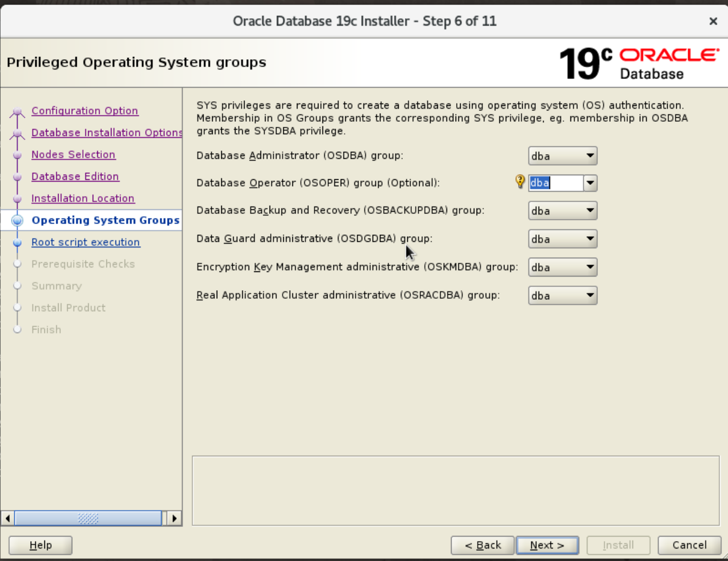Click the sidebar scrollbar right arrow
The image size is (728, 561).
[175, 518]
